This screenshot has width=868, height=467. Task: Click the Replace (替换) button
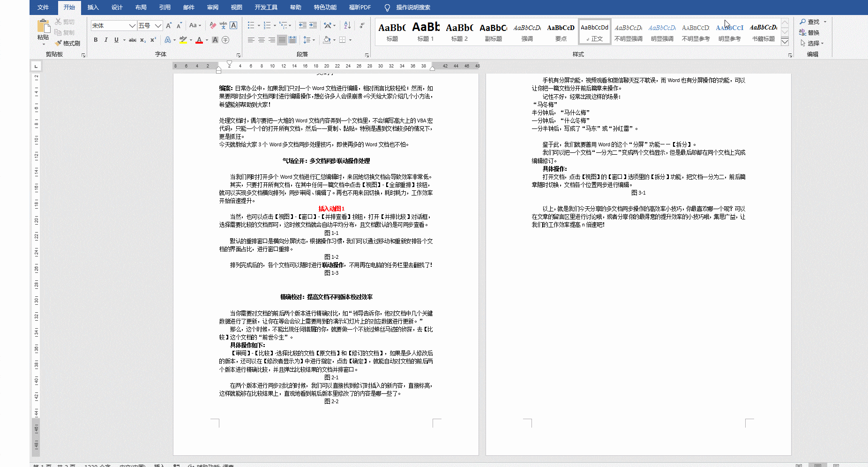809,32
